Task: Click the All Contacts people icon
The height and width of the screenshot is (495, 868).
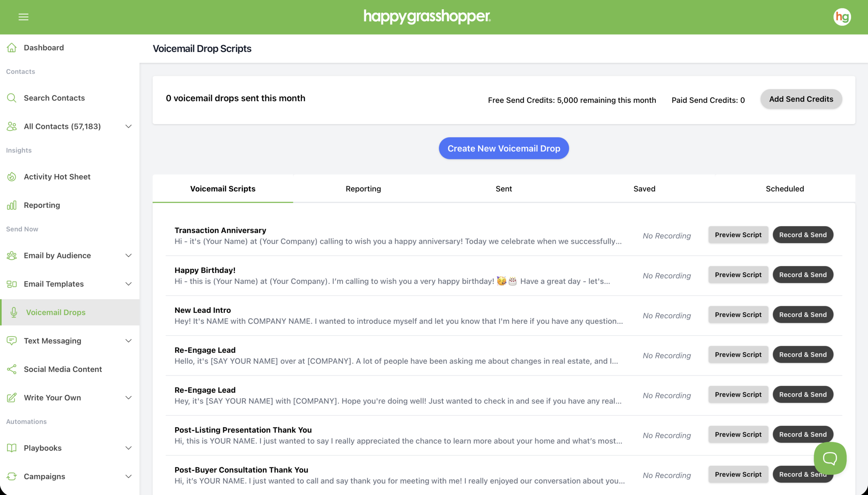Action: pyautogui.click(x=12, y=126)
